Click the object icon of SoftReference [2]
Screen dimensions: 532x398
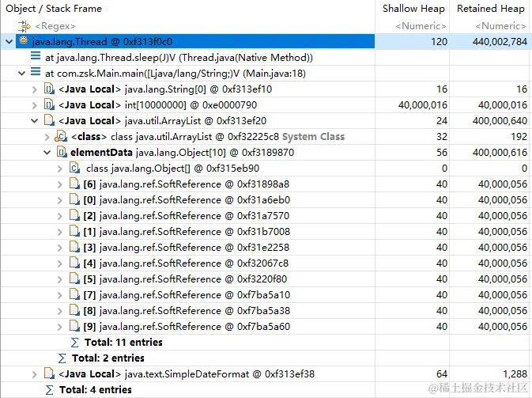pos(74,215)
